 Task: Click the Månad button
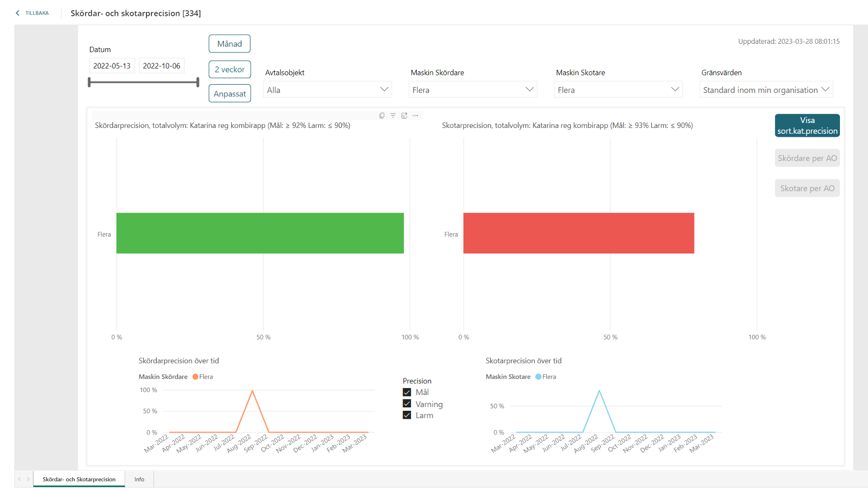point(229,44)
